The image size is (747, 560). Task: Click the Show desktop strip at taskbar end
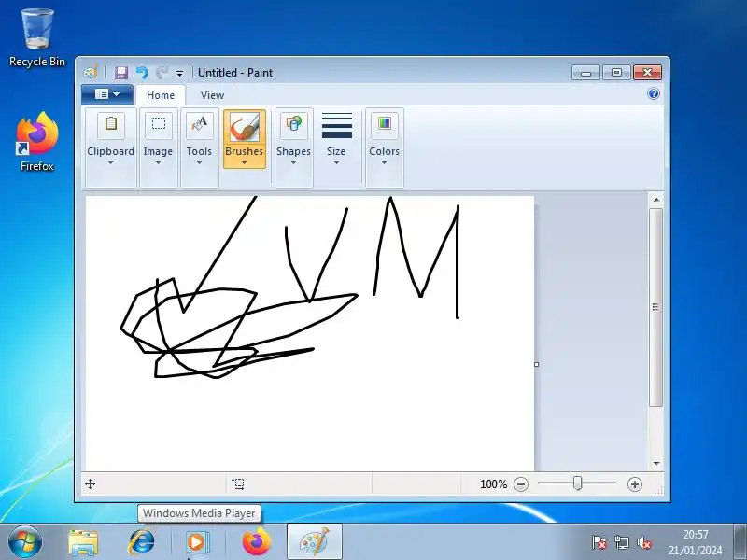740,542
